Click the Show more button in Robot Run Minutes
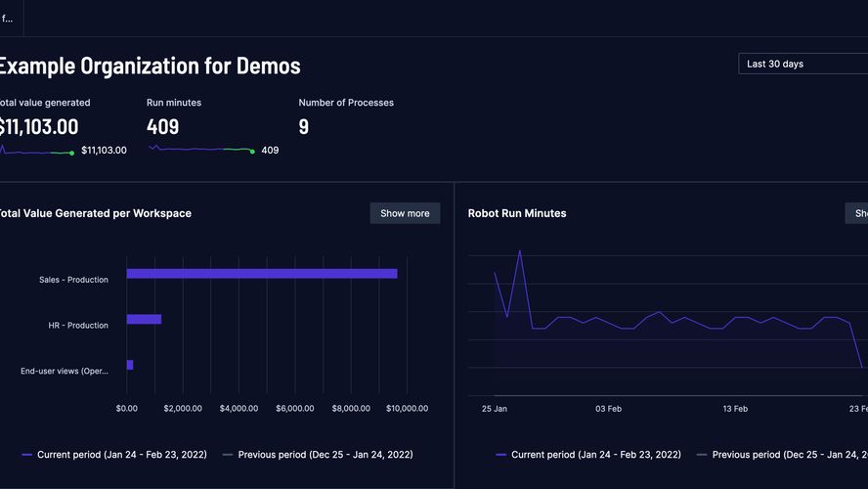Image resolution: width=868 pixels, height=489 pixels. [x=858, y=213]
